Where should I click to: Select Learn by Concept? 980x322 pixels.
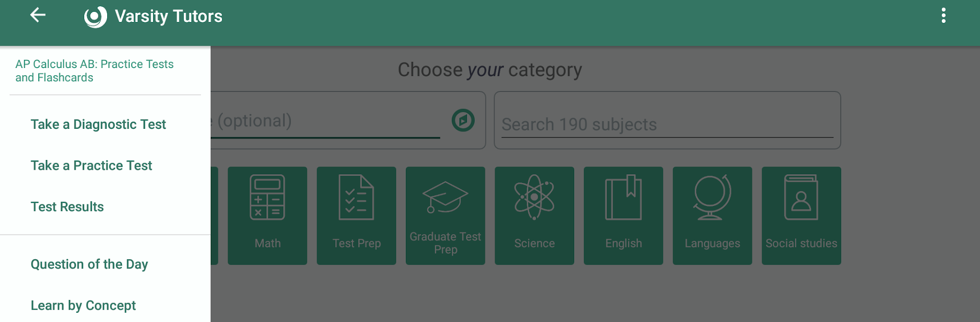click(83, 306)
